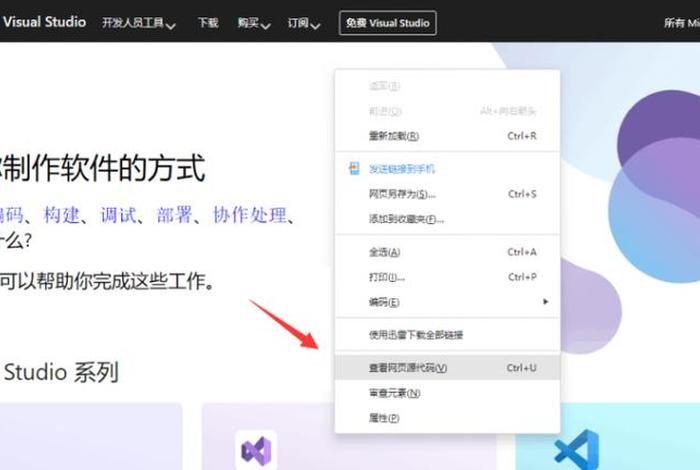Choose 发送链接到手机 menu entry
The image size is (700, 470).
pos(447,169)
